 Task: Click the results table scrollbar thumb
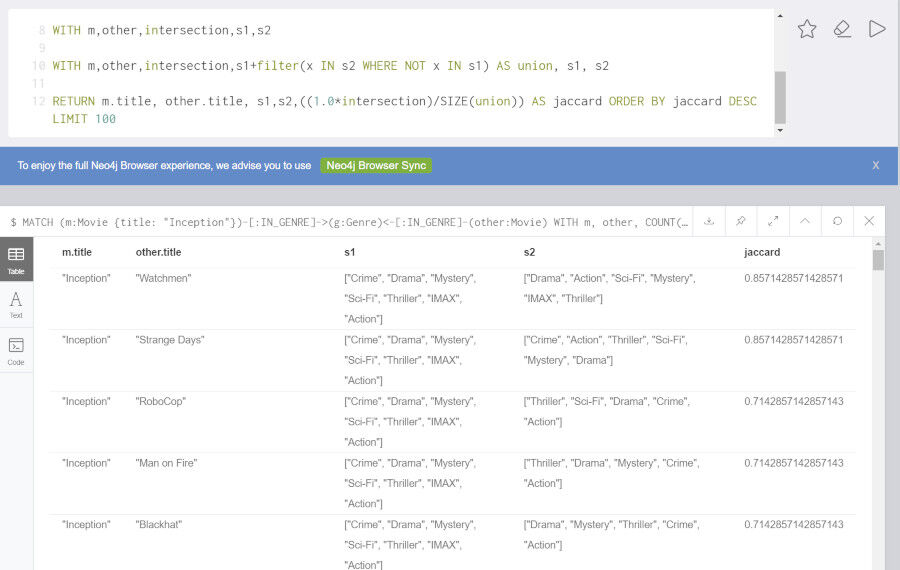point(878,259)
